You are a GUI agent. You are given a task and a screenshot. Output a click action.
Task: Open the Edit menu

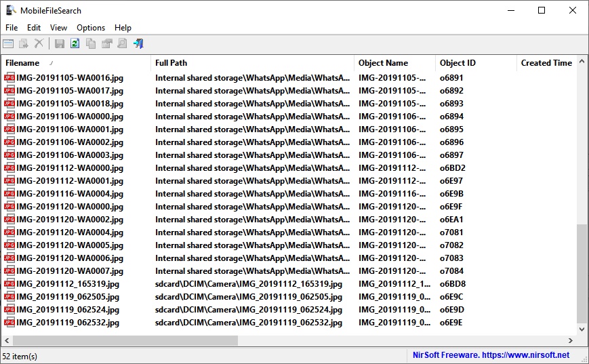click(x=34, y=28)
